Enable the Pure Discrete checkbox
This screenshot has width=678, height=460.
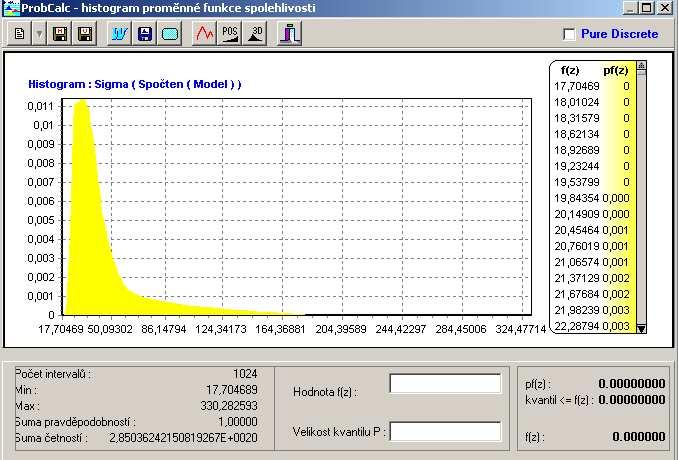(x=569, y=34)
